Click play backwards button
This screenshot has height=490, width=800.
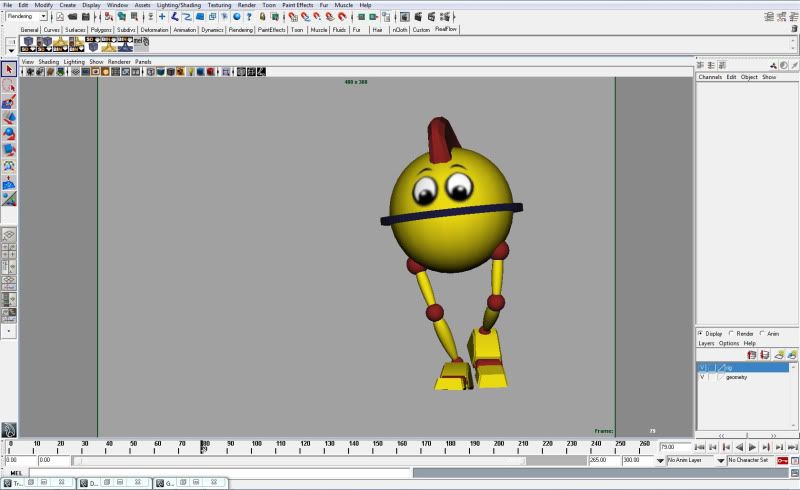739,447
